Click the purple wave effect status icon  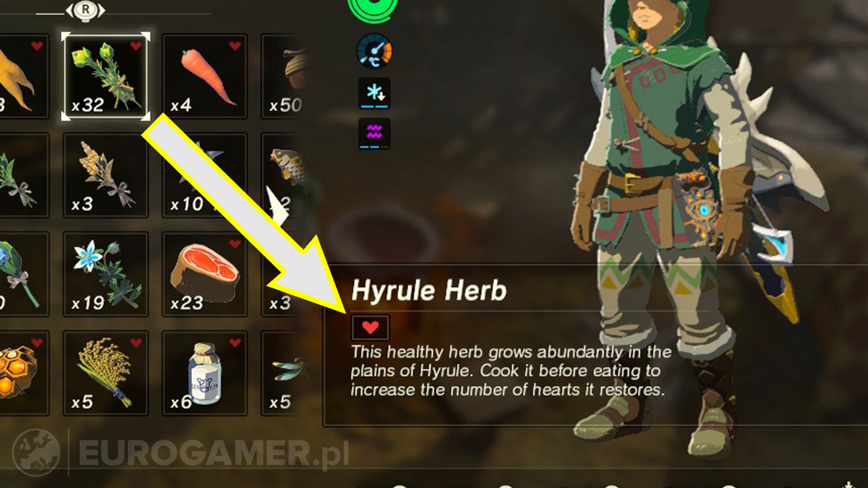374,134
